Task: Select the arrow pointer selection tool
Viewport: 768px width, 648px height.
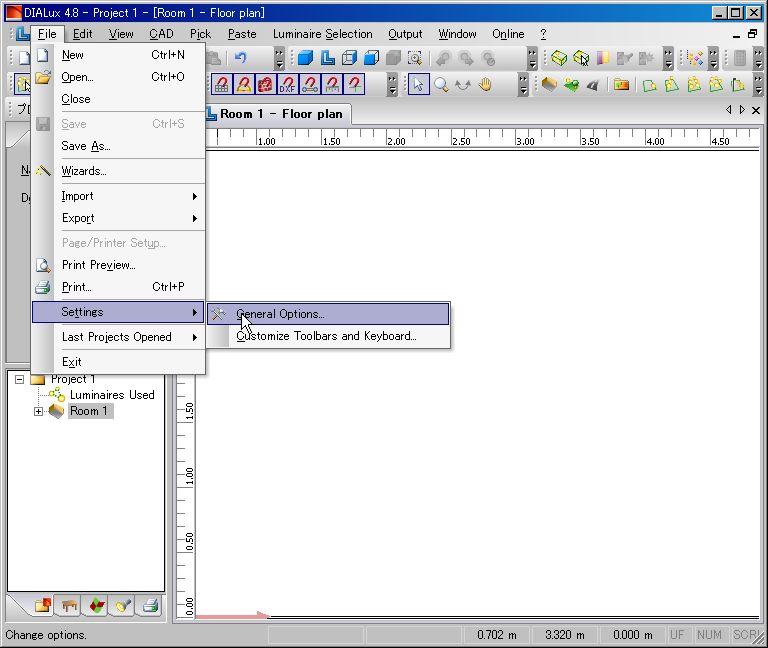Action: click(418, 84)
